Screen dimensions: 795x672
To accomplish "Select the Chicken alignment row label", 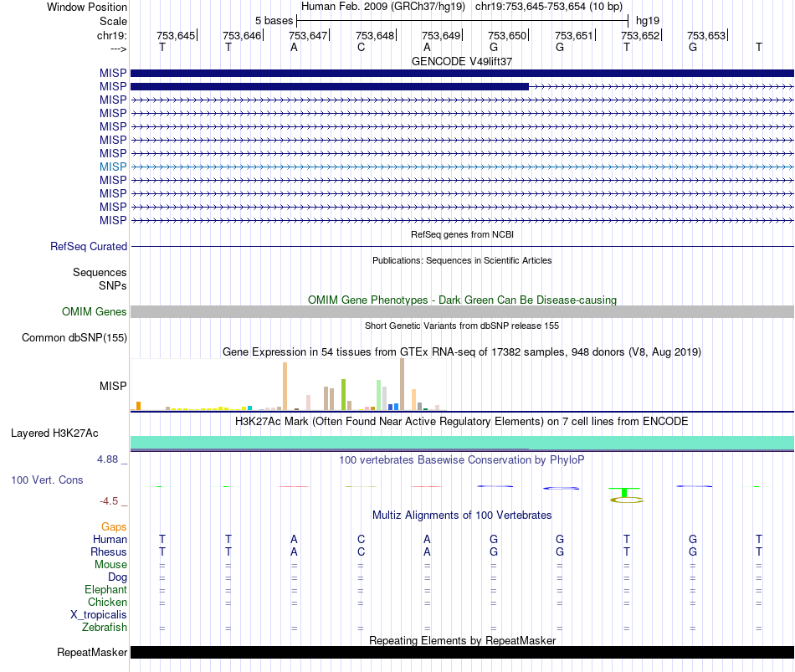I will pos(107,602).
